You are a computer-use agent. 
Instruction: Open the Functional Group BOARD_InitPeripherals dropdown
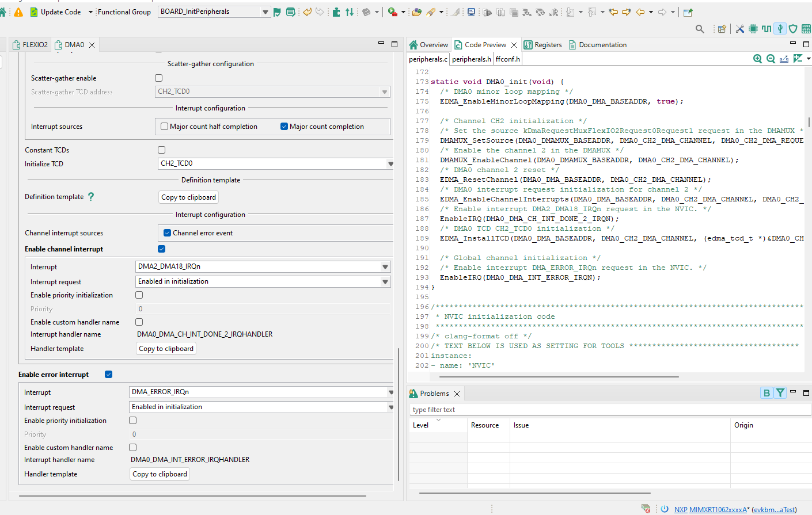(265, 12)
